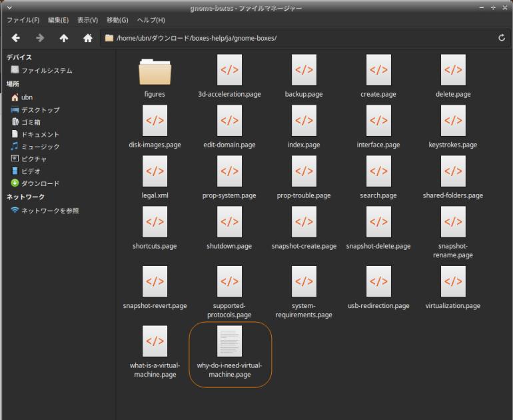Select the create.page file icon
Screen dimensions: 513x420
click(378, 70)
